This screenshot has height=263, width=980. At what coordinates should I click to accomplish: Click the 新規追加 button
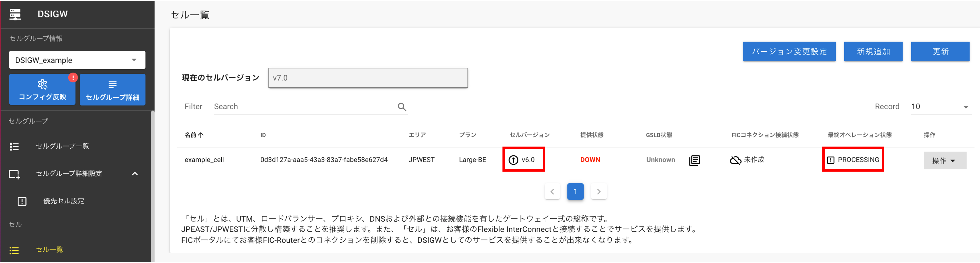[873, 52]
